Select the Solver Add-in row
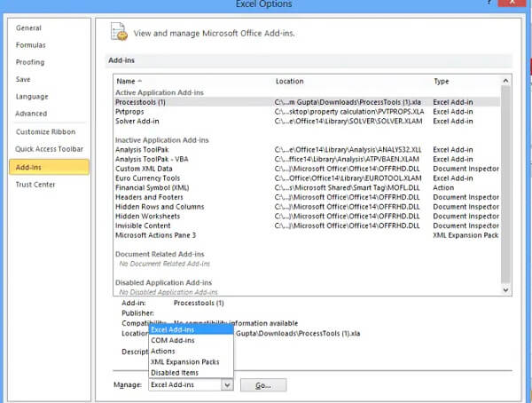532x403 pixels. (x=307, y=121)
